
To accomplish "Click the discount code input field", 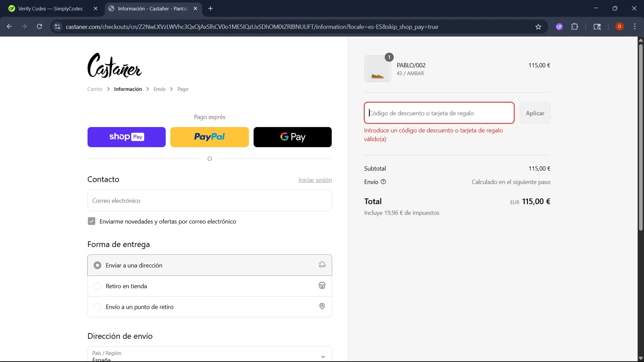I will (439, 113).
